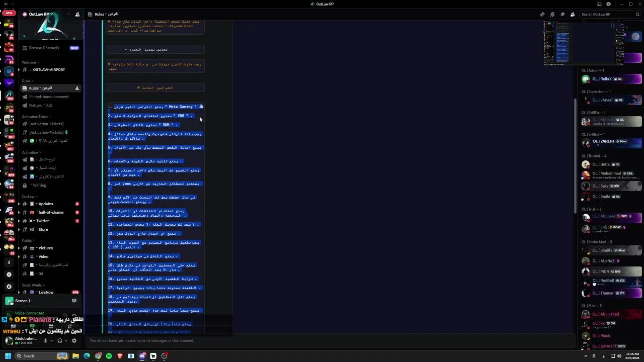Open Brave browser from taskbar
This screenshot has width=644, height=362.
point(120,356)
